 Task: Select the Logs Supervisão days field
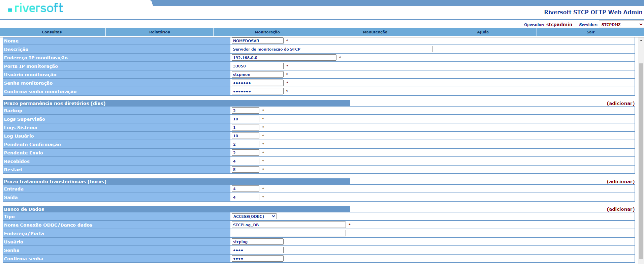246,119
